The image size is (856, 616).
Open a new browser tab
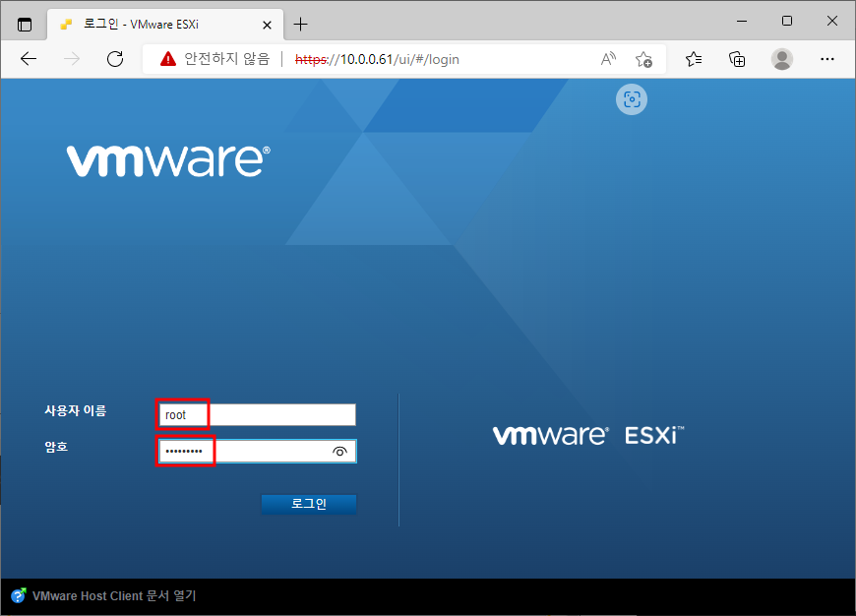point(300,25)
